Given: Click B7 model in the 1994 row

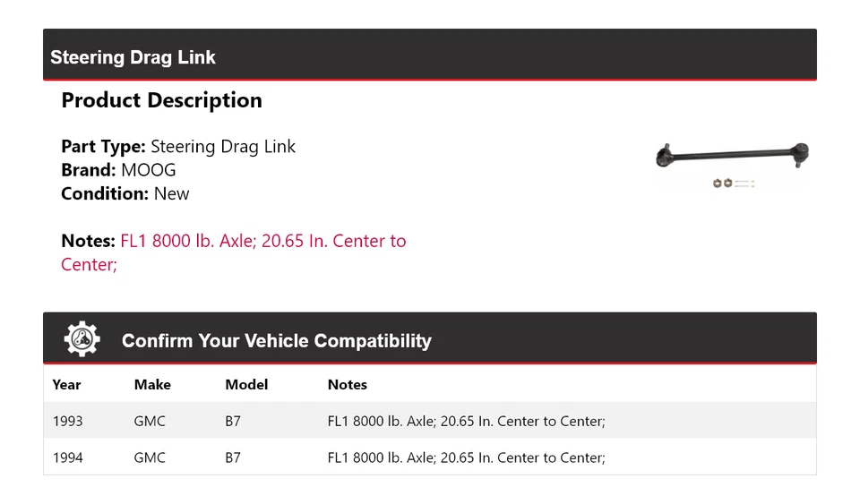Looking at the screenshot, I should 233,457.
